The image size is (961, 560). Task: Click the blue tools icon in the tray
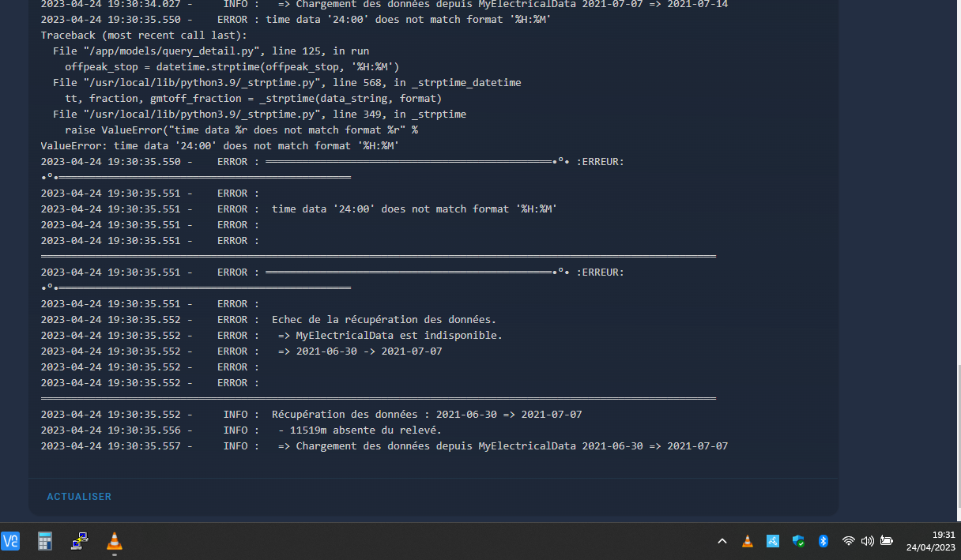coord(772,541)
